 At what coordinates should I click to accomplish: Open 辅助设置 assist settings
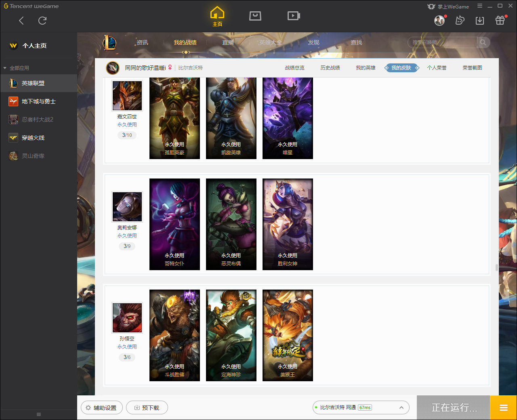[101, 408]
